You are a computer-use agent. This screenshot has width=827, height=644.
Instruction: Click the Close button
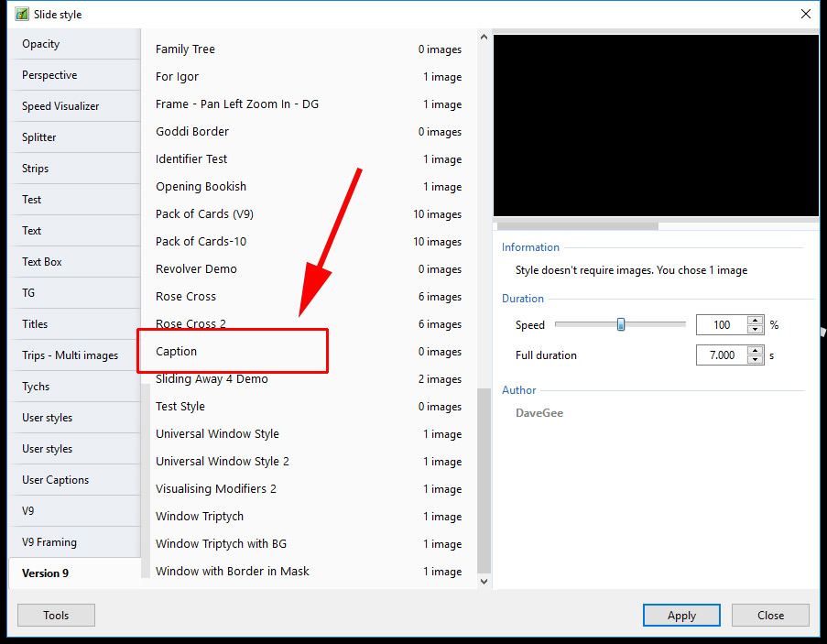coord(770,615)
